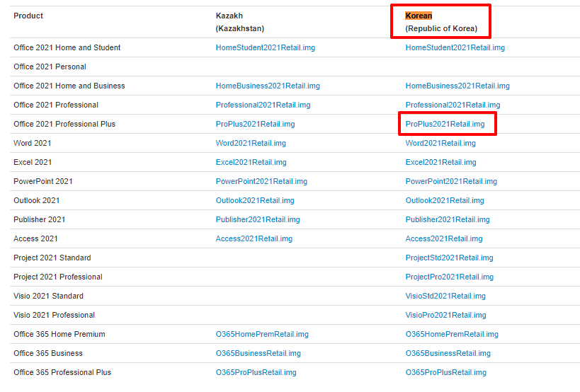Select Office 365 Home Premium text
The width and height of the screenshot is (580, 392).
[x=59, y=335]
